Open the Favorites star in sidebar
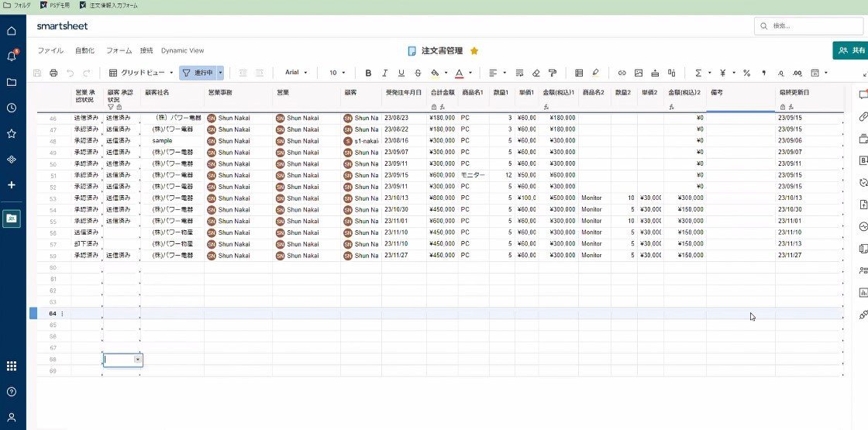This screenshot has width=868, height=430. click(x=12, y=133)
